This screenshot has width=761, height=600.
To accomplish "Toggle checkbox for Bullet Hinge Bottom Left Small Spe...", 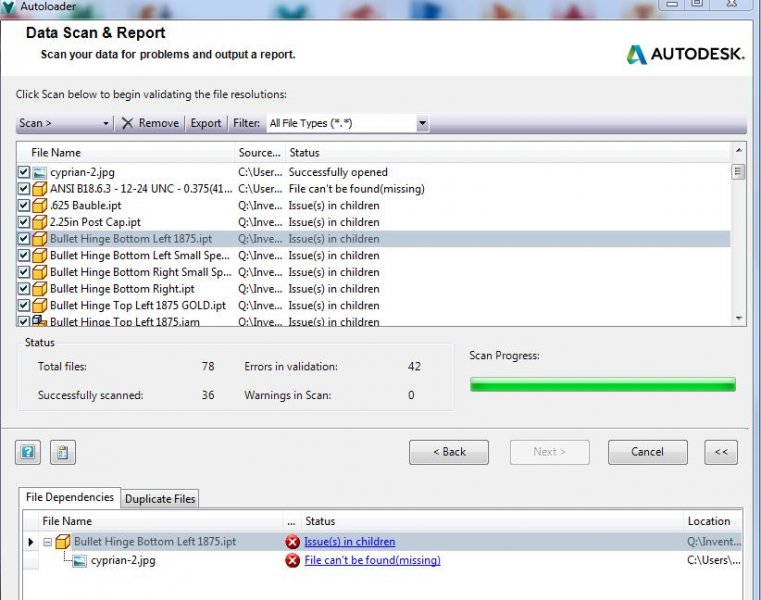I will coord(23,255).
